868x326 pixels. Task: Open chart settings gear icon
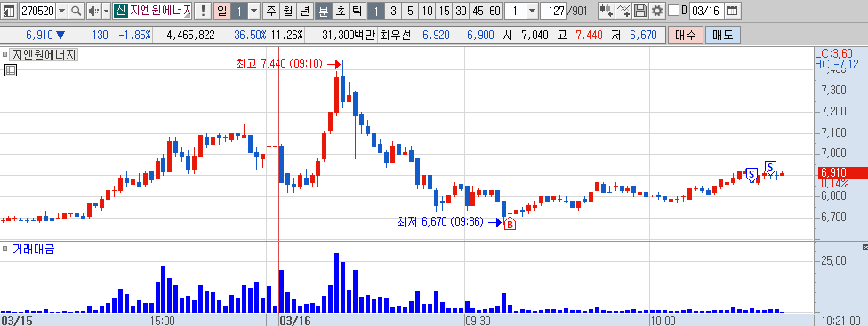656,11
